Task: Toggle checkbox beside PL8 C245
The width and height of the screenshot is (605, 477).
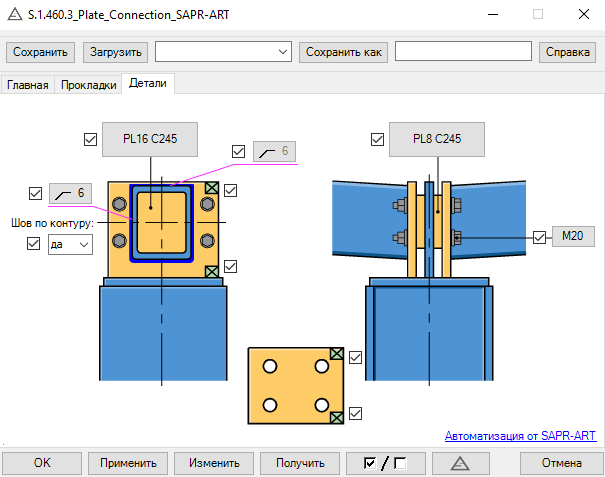Action: [x=377, y=139]
